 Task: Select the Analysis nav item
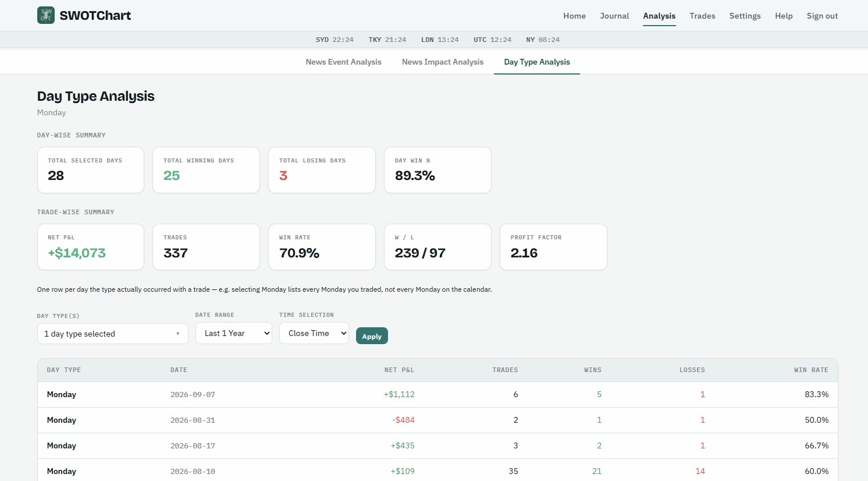coord(659,16)
